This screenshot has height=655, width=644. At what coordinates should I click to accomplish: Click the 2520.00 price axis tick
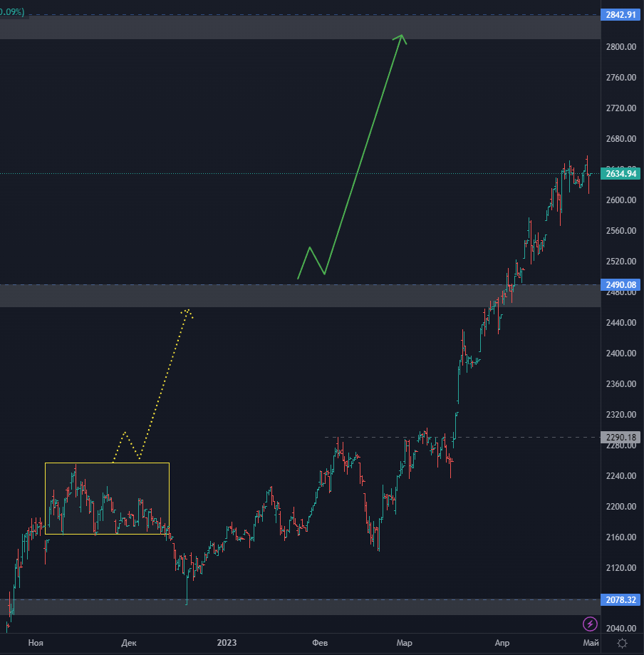point(621,262)
